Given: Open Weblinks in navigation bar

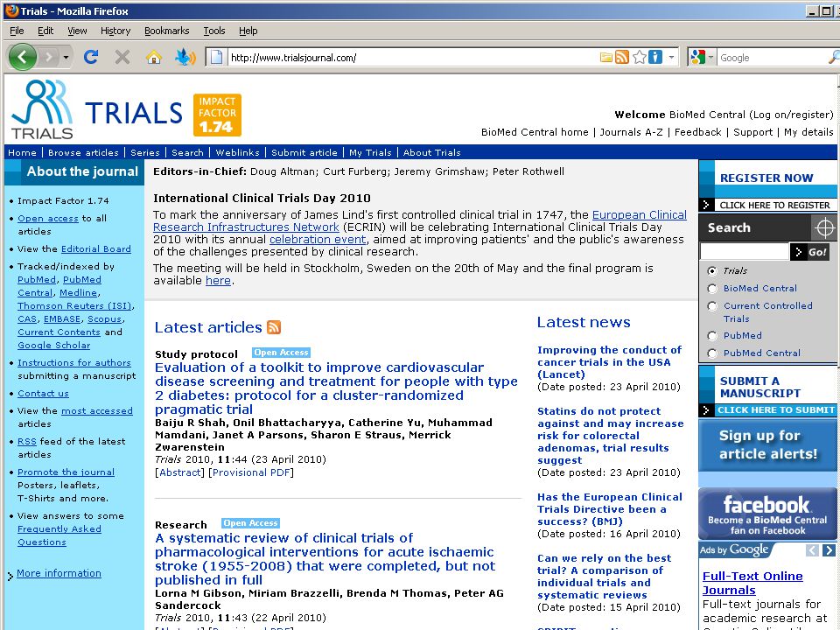Looking at the screenshot, I should 237,152.
